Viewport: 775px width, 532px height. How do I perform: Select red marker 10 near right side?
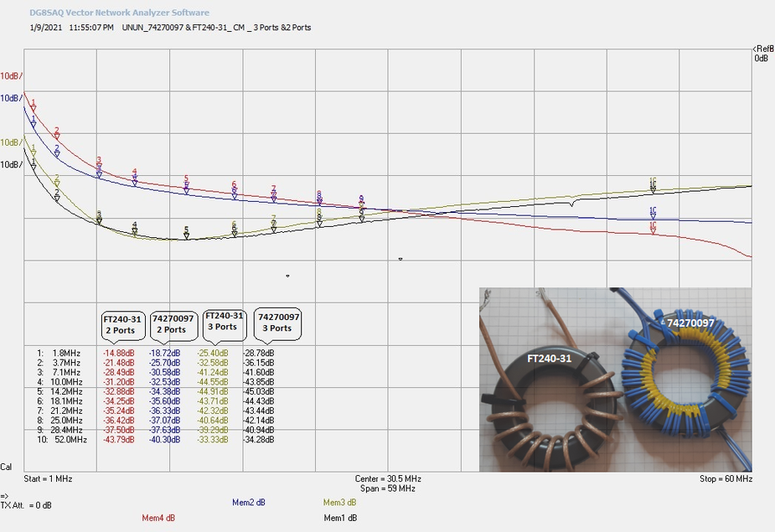pyautogui.click(x=653, y=228)
